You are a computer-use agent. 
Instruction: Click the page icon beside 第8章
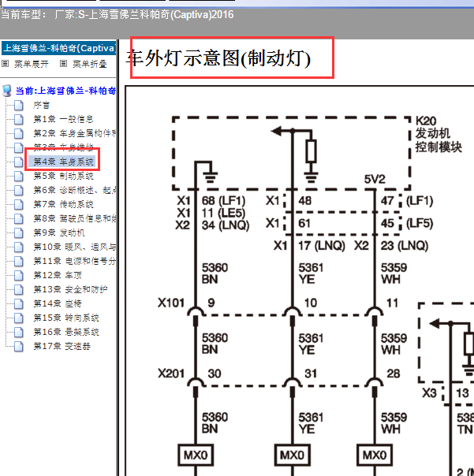click(x=19, y=218)
